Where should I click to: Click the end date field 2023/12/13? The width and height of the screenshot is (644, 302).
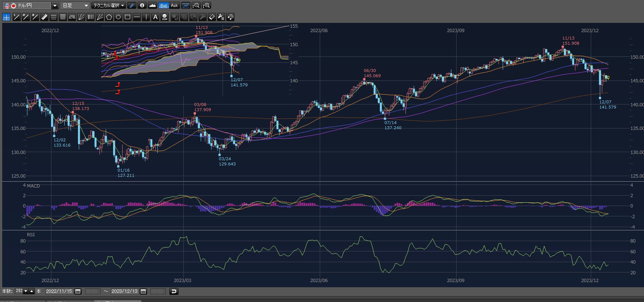tap(124, 291)
